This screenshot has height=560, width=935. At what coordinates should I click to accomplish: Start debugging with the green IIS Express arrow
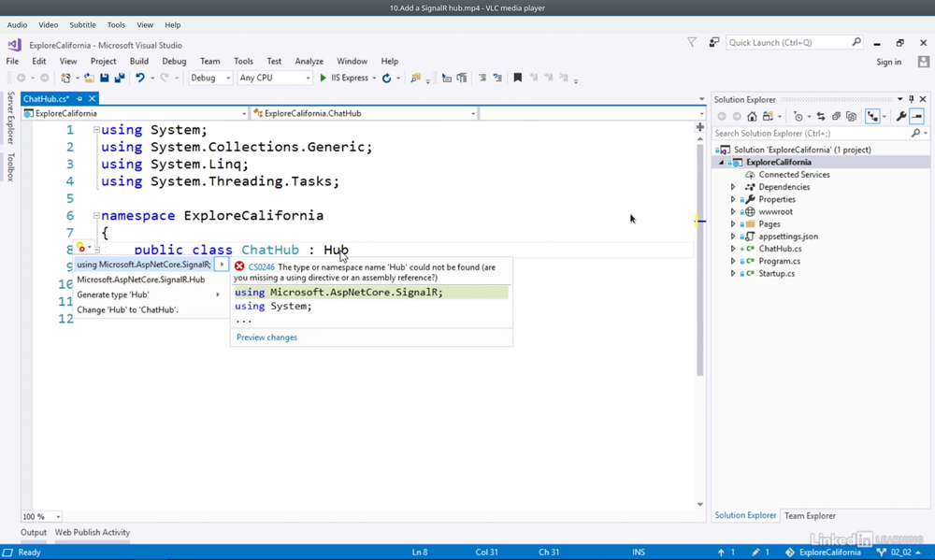324,79
